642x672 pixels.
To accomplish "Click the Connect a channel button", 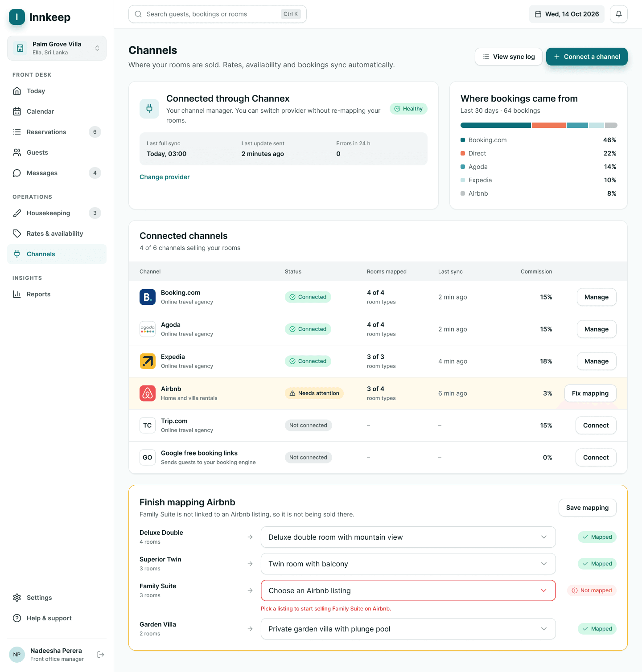I will (587, 57).
